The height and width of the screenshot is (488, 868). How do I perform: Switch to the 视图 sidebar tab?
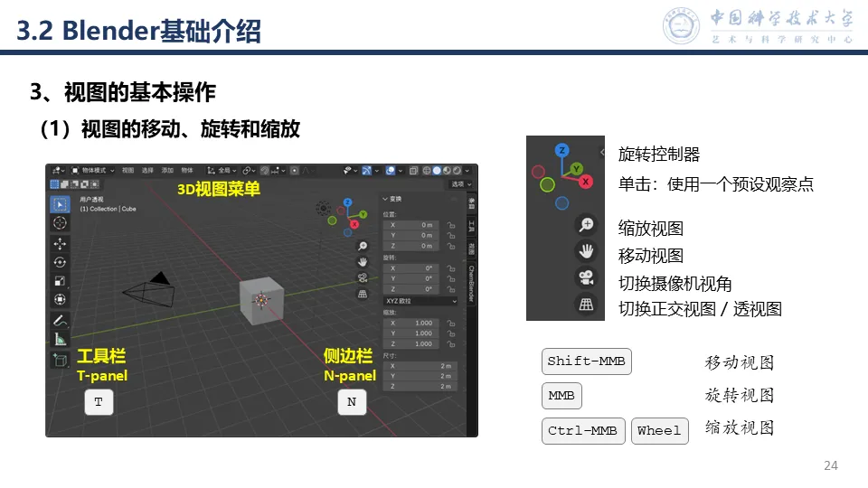472,249
